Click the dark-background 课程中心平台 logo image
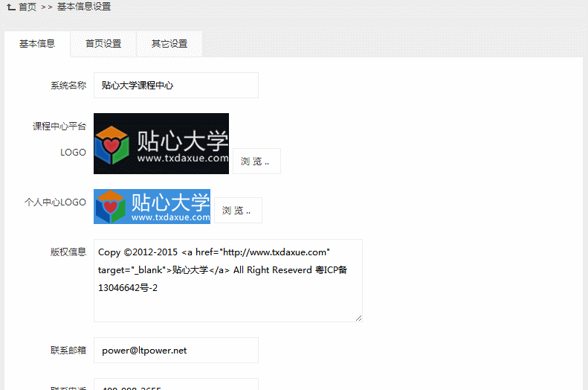This screenshot has width=588, height=390. [x=161, y=144]
